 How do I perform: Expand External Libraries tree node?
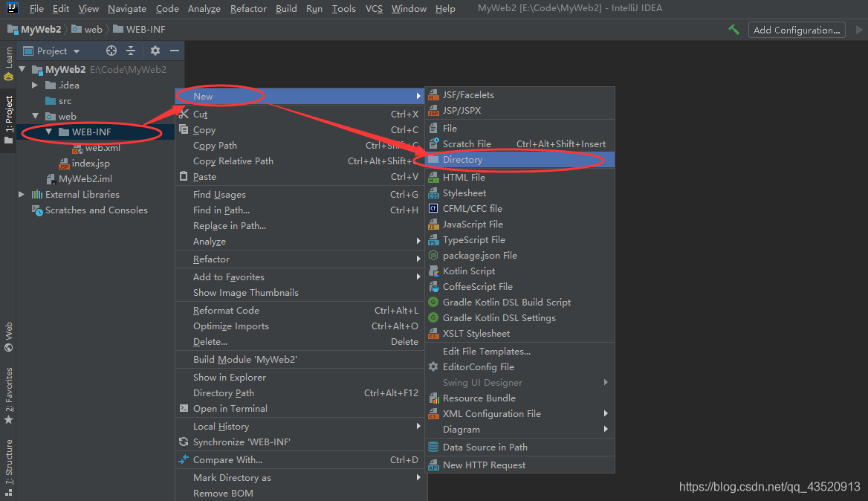click(21, 194)
